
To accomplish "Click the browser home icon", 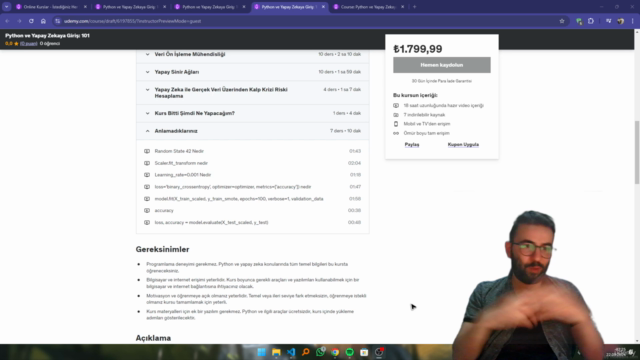I will [x=43, y=21].
